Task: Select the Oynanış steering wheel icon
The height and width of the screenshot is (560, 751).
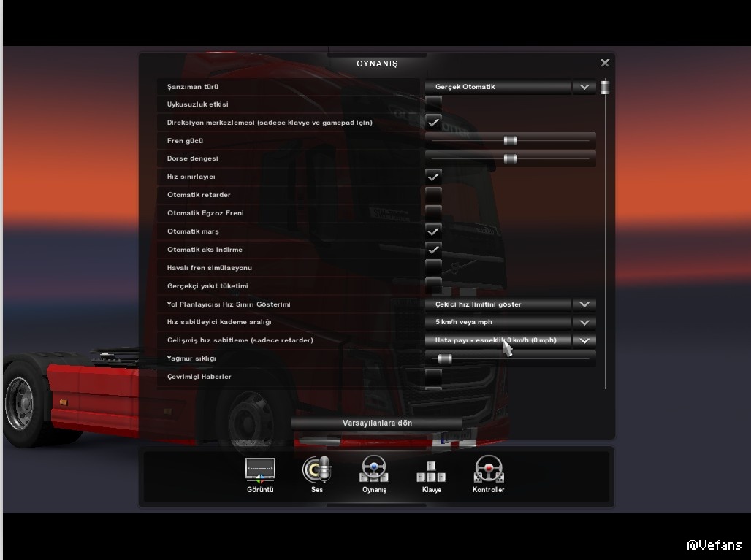Action: [374, 475]
